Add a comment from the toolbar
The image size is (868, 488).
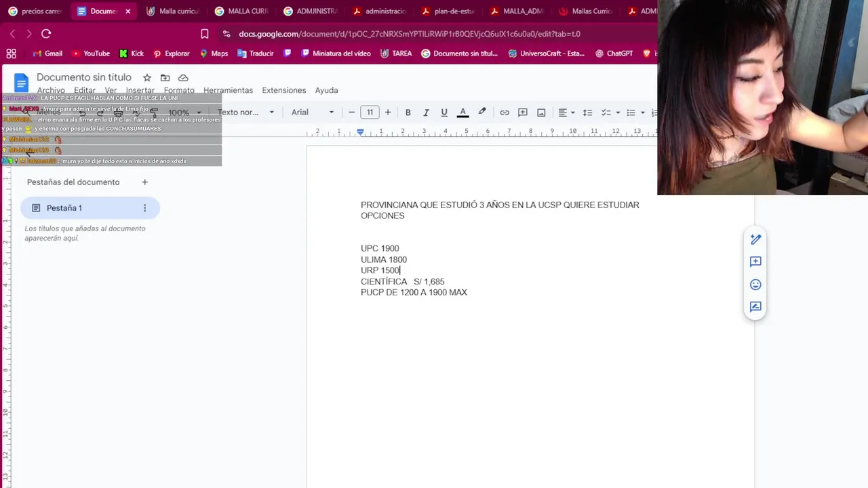523,113
